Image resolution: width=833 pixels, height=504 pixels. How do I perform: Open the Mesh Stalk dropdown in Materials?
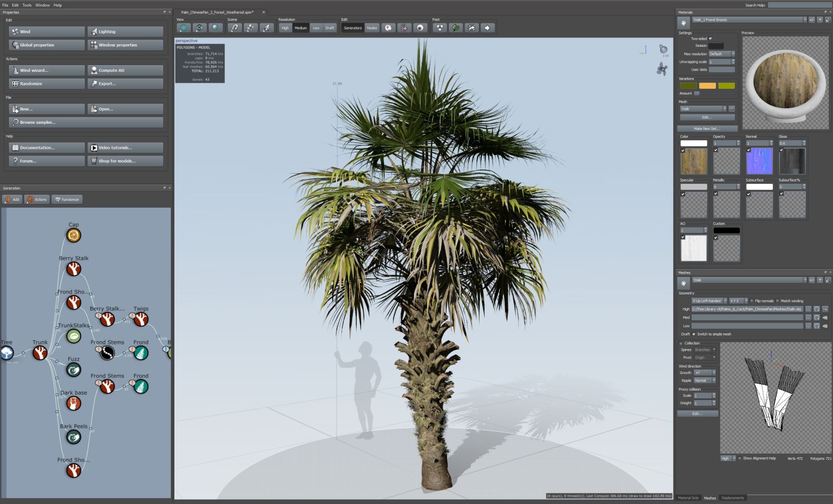point(703,109)
